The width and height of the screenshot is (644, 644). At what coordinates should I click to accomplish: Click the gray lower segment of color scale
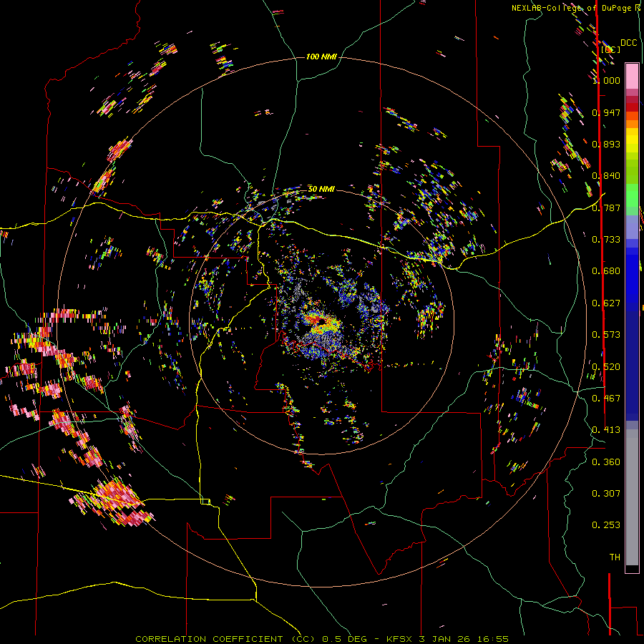[x=632, y=497]
